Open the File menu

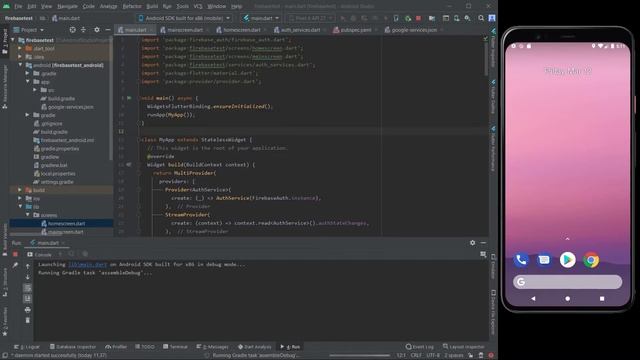click(18, 7)
